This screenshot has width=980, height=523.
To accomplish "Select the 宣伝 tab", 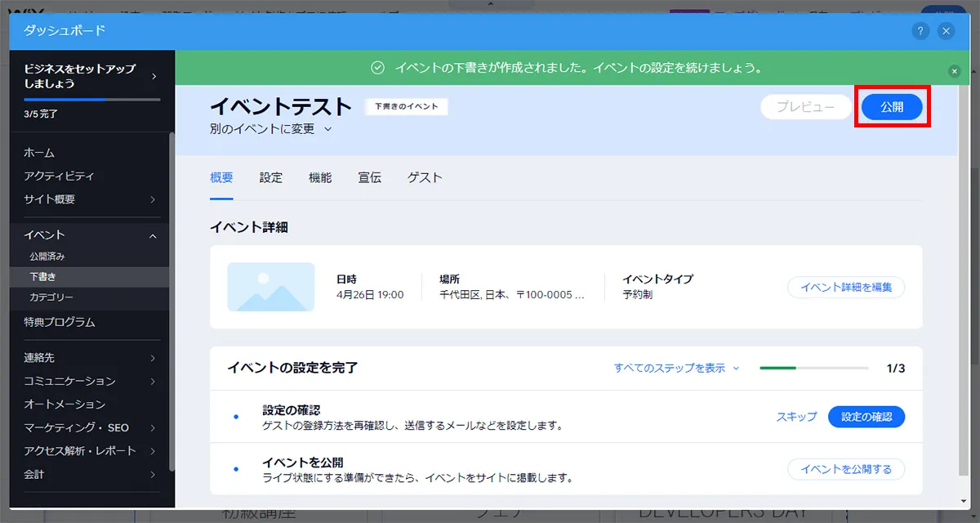I will click(x=369, y=177).
